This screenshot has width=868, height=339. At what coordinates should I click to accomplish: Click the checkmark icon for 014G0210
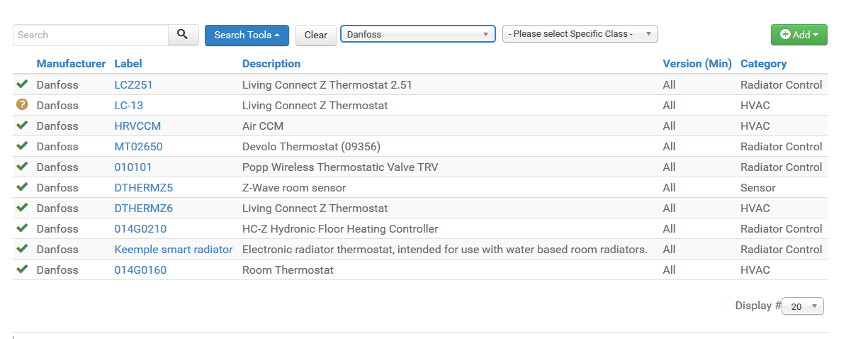(x=22, y=228)
